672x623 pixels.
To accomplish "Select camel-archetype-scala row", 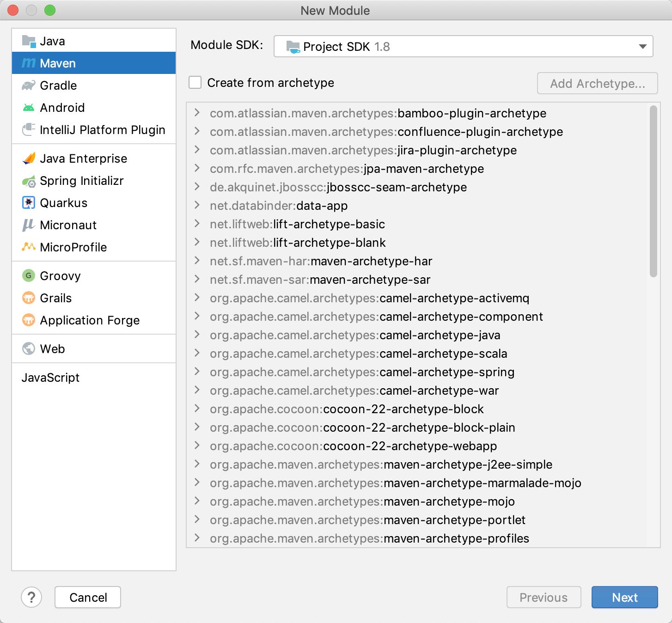I will (422, 354).
